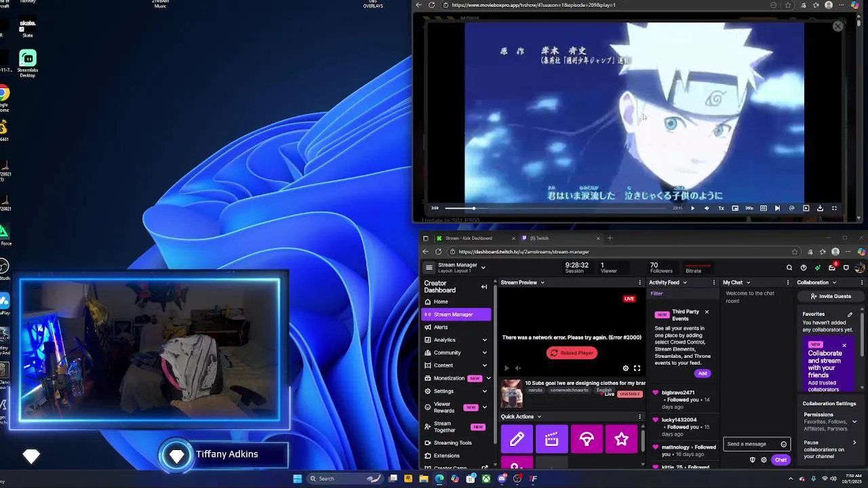The width and height of the screenshot is (868, 488).
Task: Open Extensions in the sidebar
Action: (456, 455)
